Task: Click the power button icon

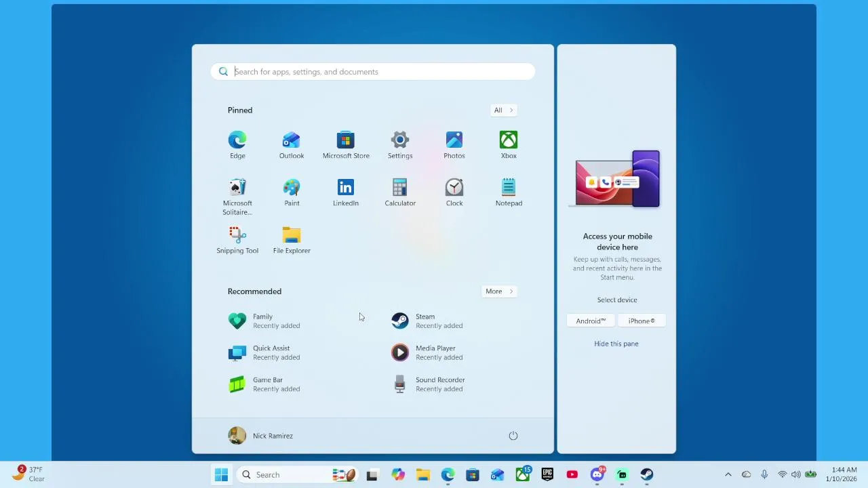Action: point(513,436)
